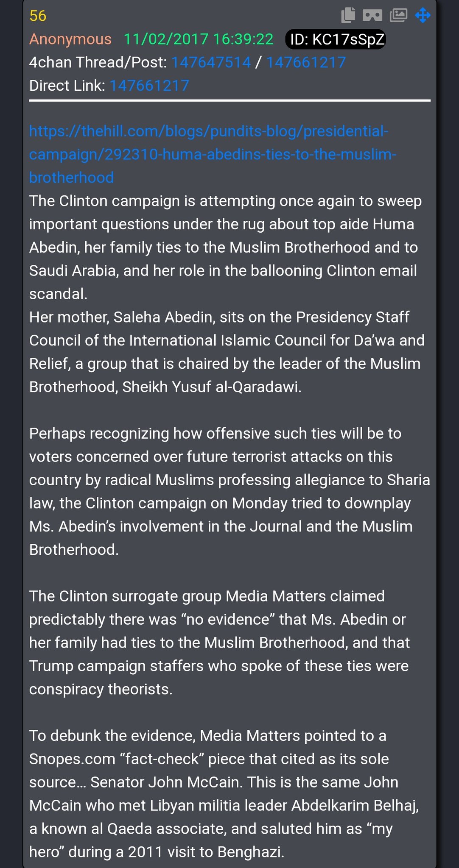The height and width of the screenshot is (868, 459).
Task: Open thehill.com Huma Abedin article URL
Action: (x=213, y=155)
